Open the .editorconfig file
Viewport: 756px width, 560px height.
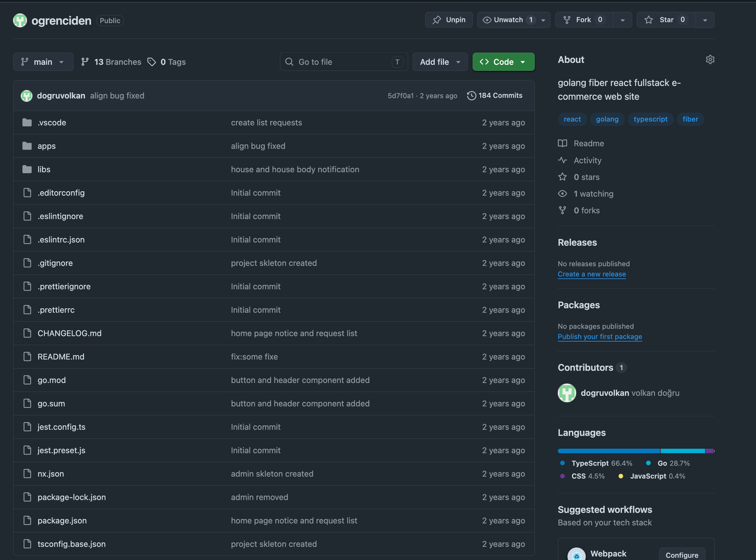tap(61, 192)
